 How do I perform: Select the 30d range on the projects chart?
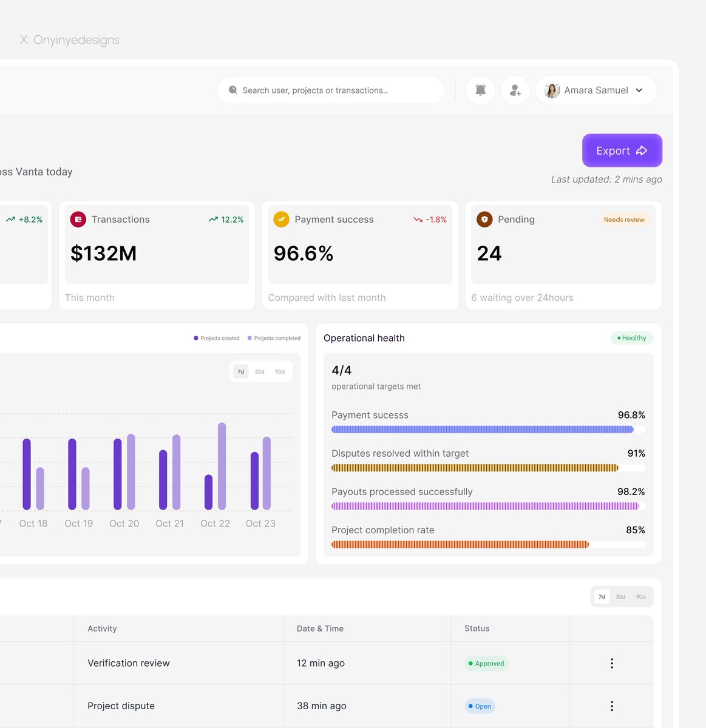coord(260,372)
